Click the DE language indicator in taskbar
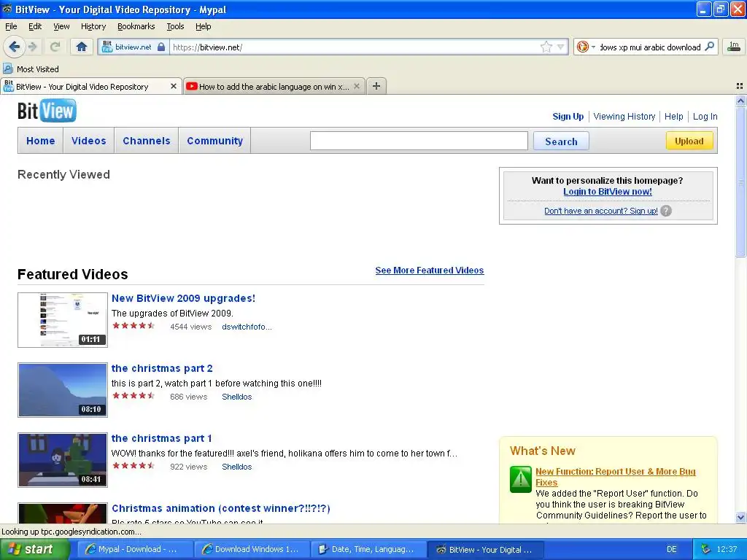 [671, 550]
